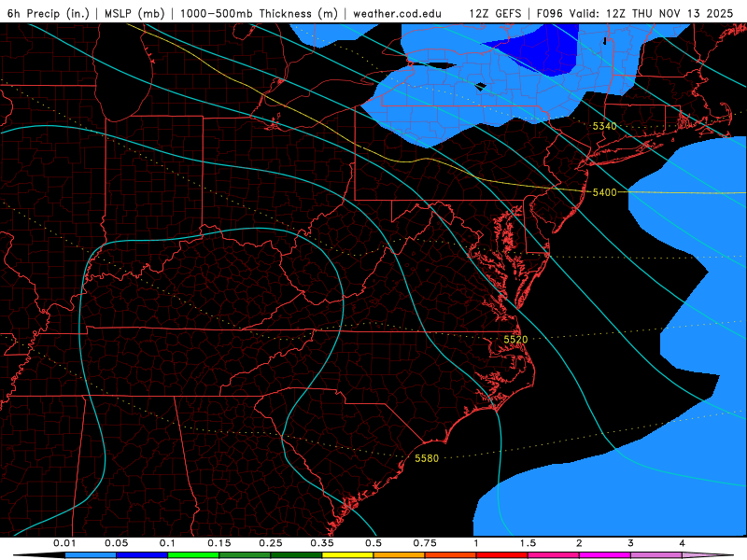Screen dimensions: 747x560
Task: Click the 5340 thickness contour label
Action: tap(604, 126)
